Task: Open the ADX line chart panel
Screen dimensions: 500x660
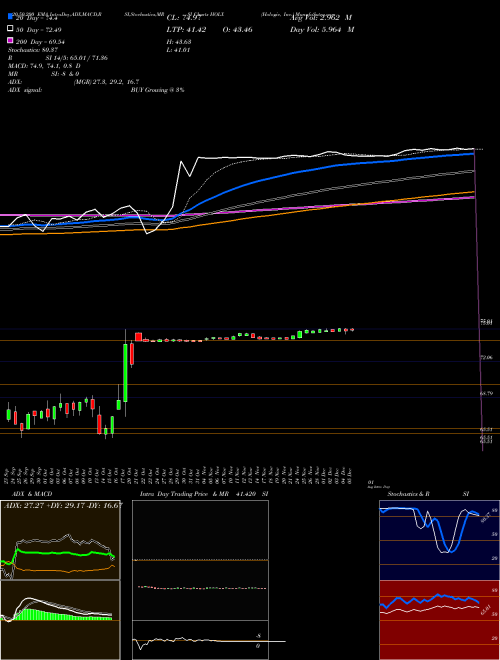Action: pyautogui.click(x=60, y=540)
